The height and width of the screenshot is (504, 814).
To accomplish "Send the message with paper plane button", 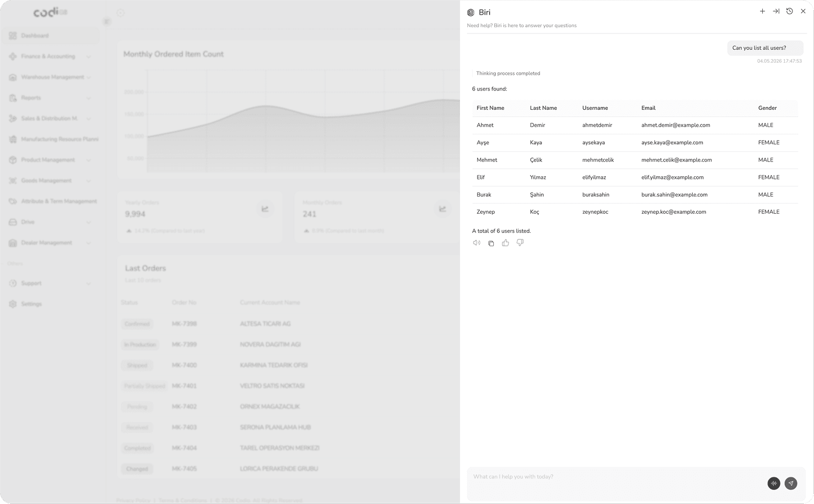I will tap(791, 484).
